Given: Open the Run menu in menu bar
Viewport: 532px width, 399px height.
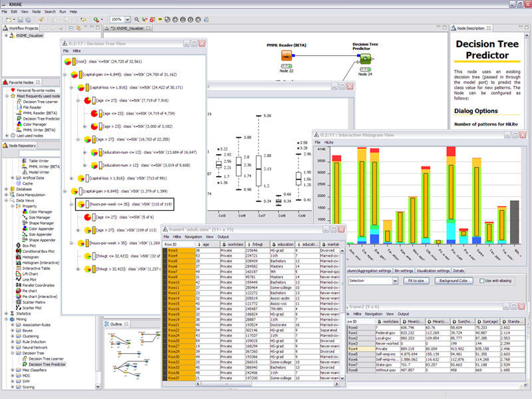Looking at the screenshot, I should point(63,11).
